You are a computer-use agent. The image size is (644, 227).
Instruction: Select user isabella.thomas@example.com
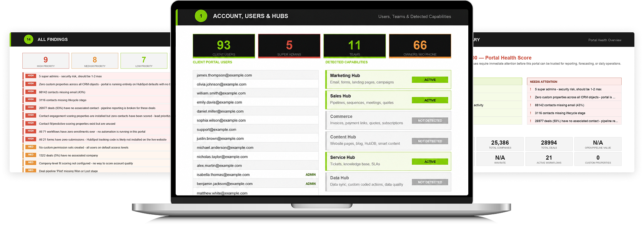[256, 174]
